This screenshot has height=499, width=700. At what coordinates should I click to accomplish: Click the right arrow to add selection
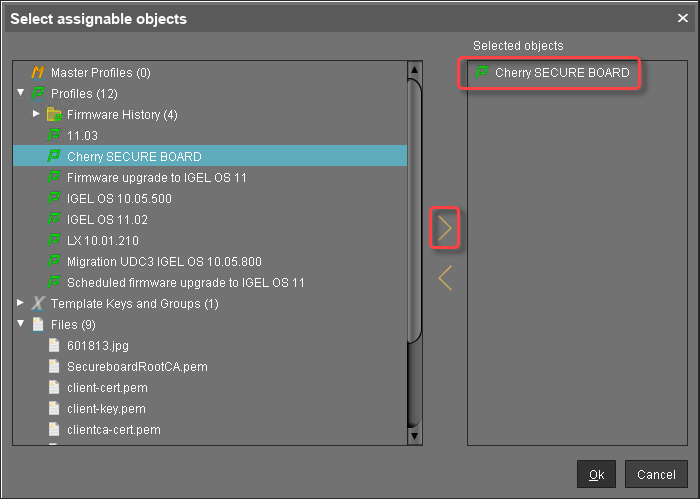tap(445, 229)
